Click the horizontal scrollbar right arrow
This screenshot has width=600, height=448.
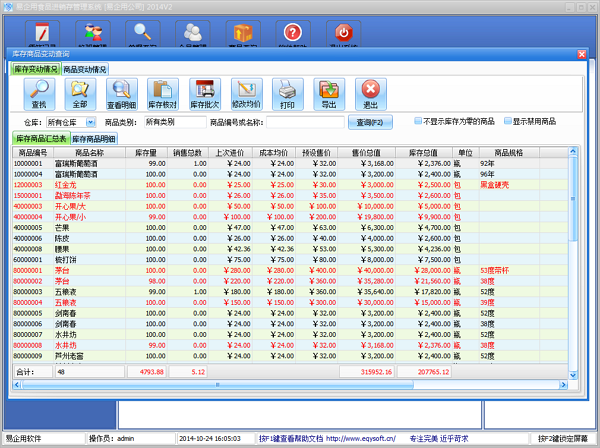click(563, 384)
